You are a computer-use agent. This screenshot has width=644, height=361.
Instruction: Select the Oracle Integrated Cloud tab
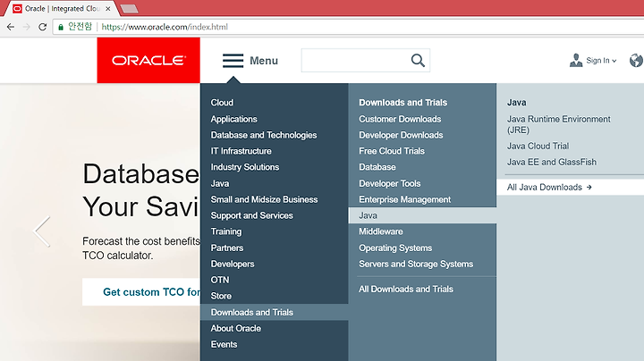click(62, 9)
